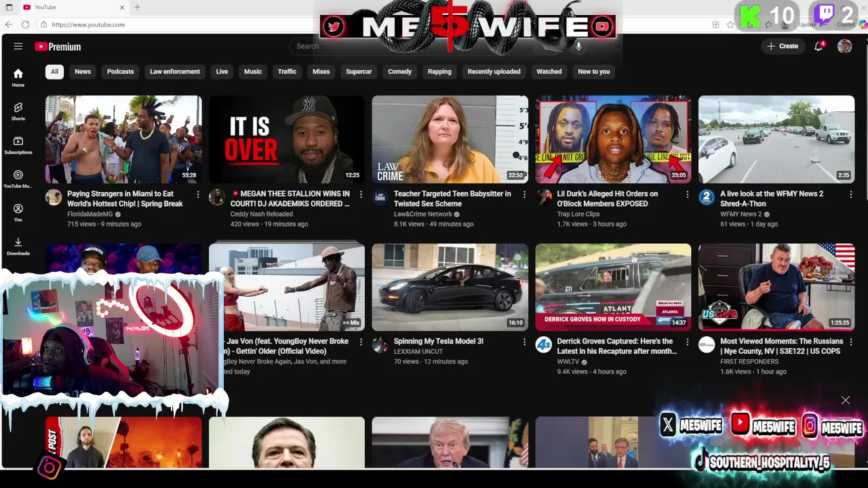Open the You section in sidebar
Image resolution: width=868 pixels, height=488 pixels.
point(18,212)
